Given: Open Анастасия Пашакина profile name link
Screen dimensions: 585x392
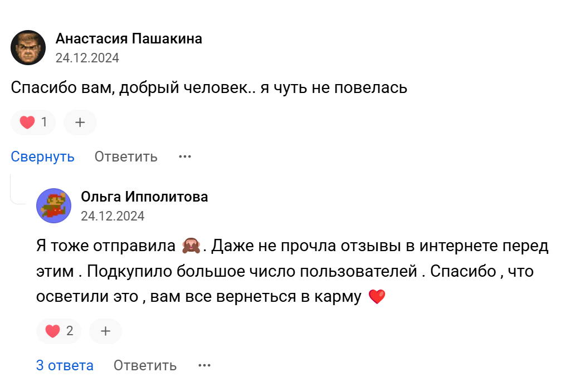Looking at the screenshot, I should point(129,38).
